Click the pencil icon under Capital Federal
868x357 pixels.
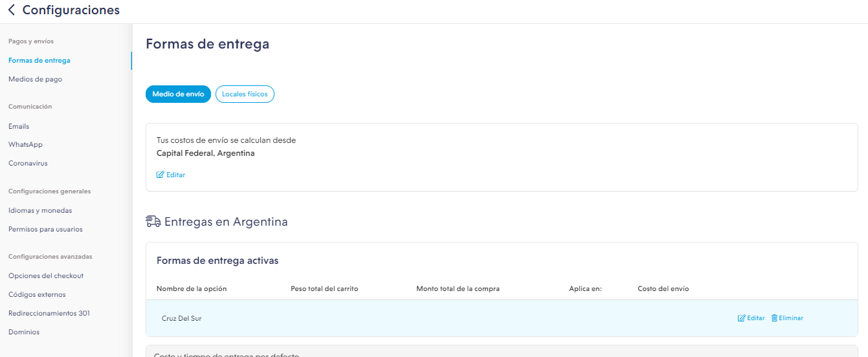click(x=161, y=175)
